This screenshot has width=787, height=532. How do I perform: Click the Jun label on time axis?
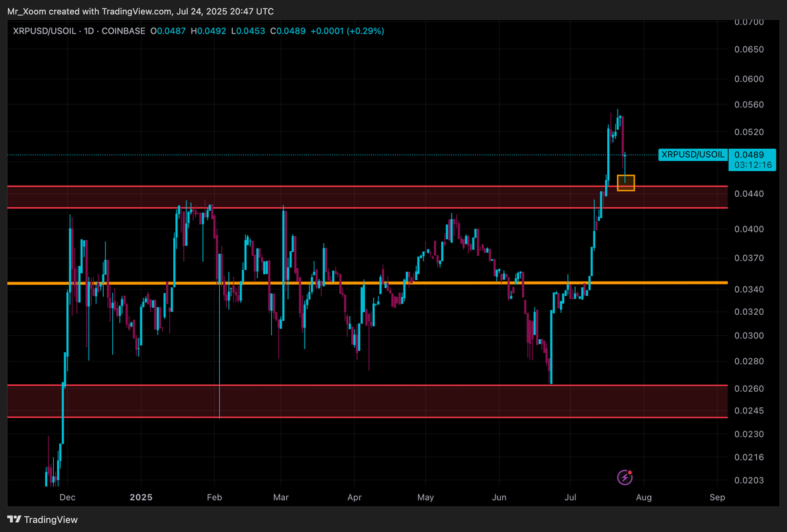[499, 497]
